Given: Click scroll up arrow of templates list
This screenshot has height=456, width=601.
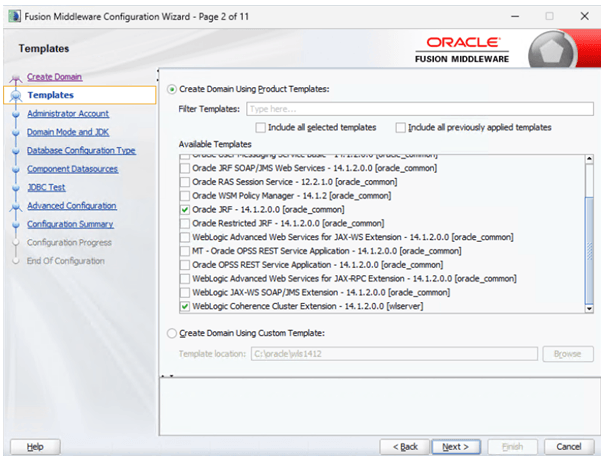Looking at the screenshot, I should click(x=589, y=159).
